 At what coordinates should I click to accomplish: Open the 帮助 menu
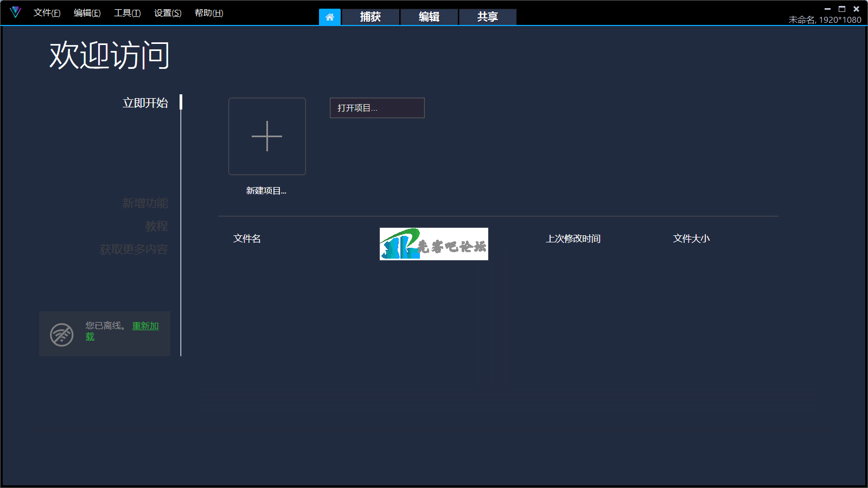click(209, 13)
